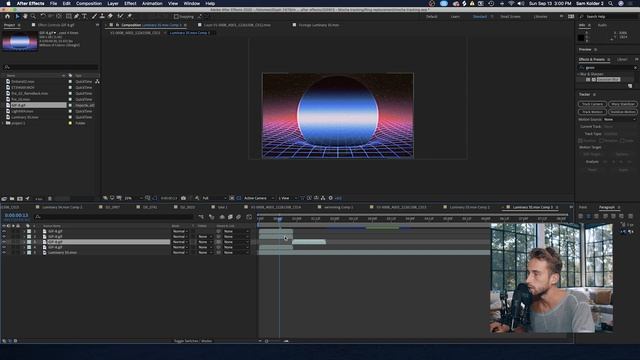Select the Puppet Pin tool
Image resolution: width=640 pixels, height=360 pixels.
129,16
